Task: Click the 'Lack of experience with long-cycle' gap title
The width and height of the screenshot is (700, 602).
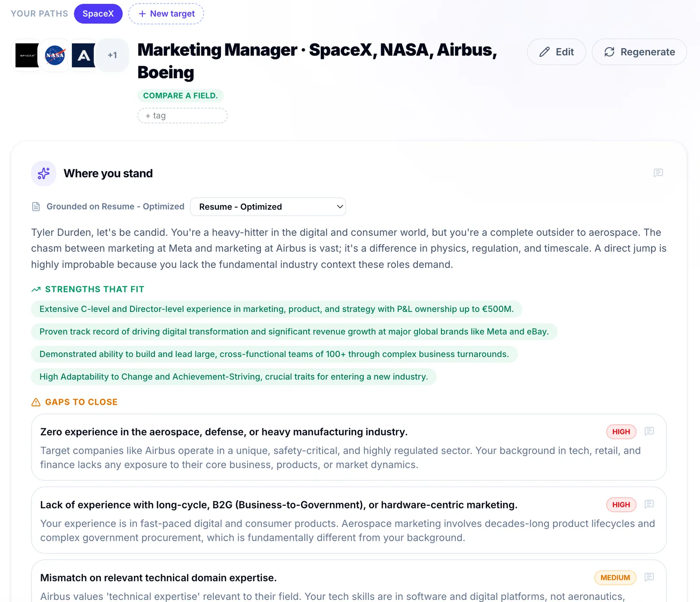Action: pos(279,505)
